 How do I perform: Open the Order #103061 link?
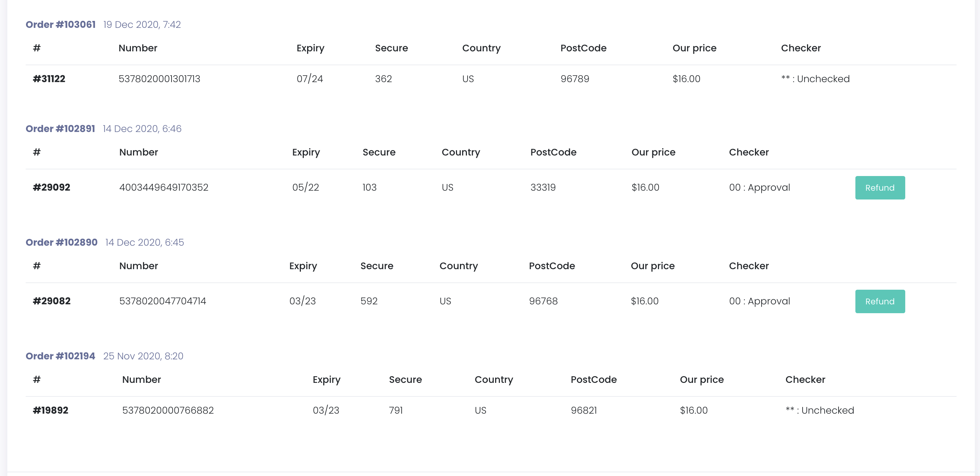[x=60, y=25]
